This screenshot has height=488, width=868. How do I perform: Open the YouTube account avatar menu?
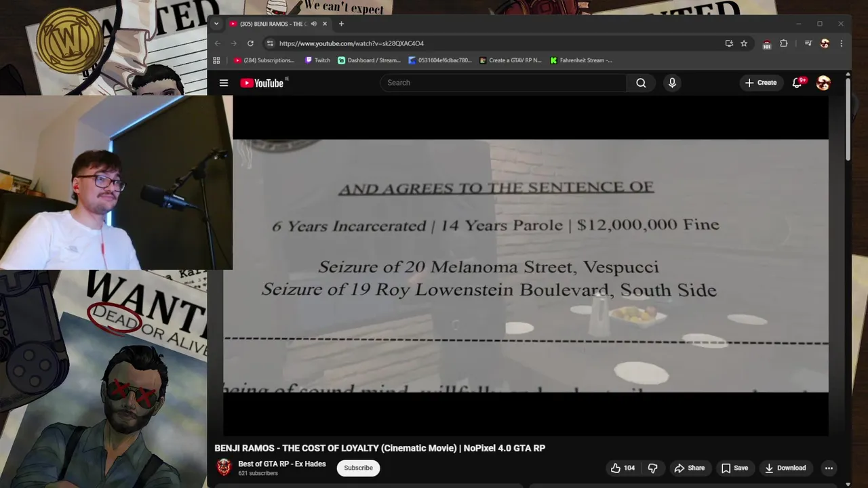click(x=823, y=83)
